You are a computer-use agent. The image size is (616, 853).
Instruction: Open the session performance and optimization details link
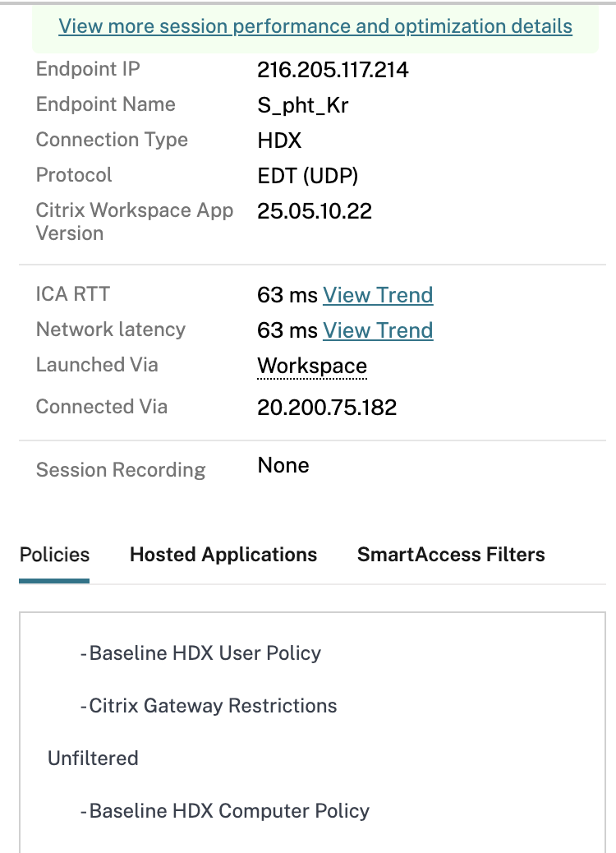315,26
